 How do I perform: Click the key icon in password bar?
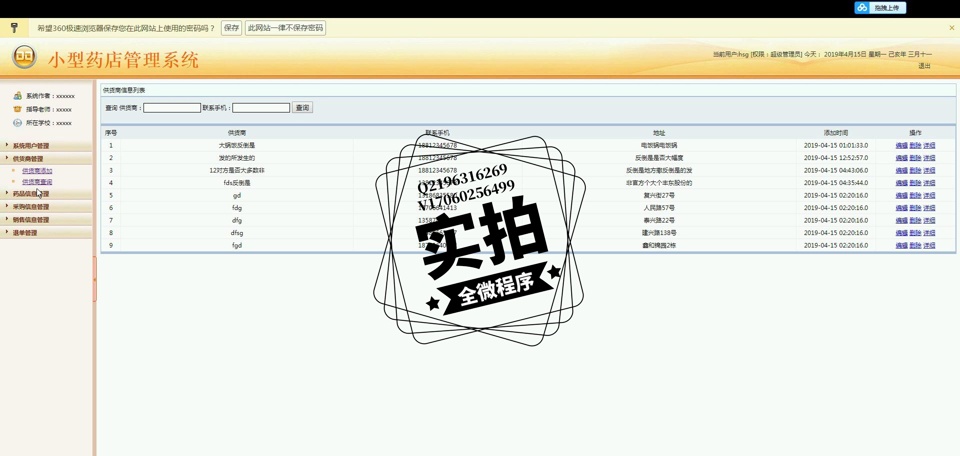tap(14, 28)
